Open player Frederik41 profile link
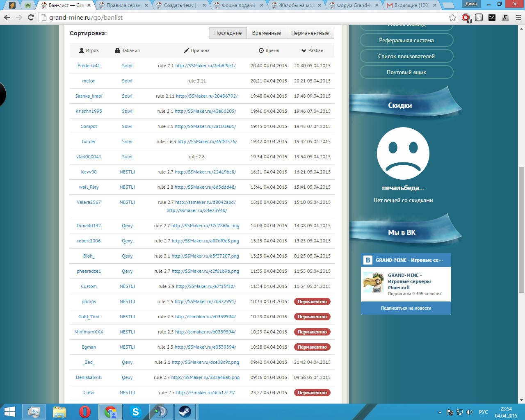Viewport: 525px width, 420px height. (89, 66)
